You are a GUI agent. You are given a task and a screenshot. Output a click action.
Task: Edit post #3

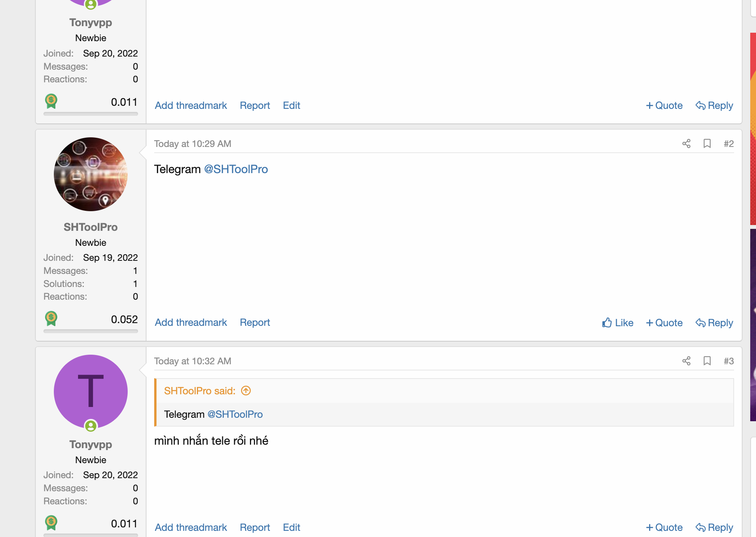[291, 527]
